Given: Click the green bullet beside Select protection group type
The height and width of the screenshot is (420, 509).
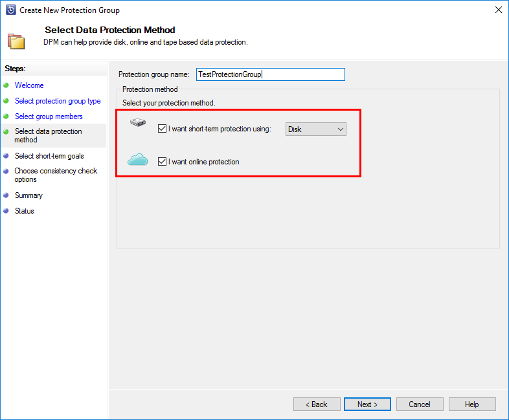Looking at the screenshot, I should (x=6, y=101).
